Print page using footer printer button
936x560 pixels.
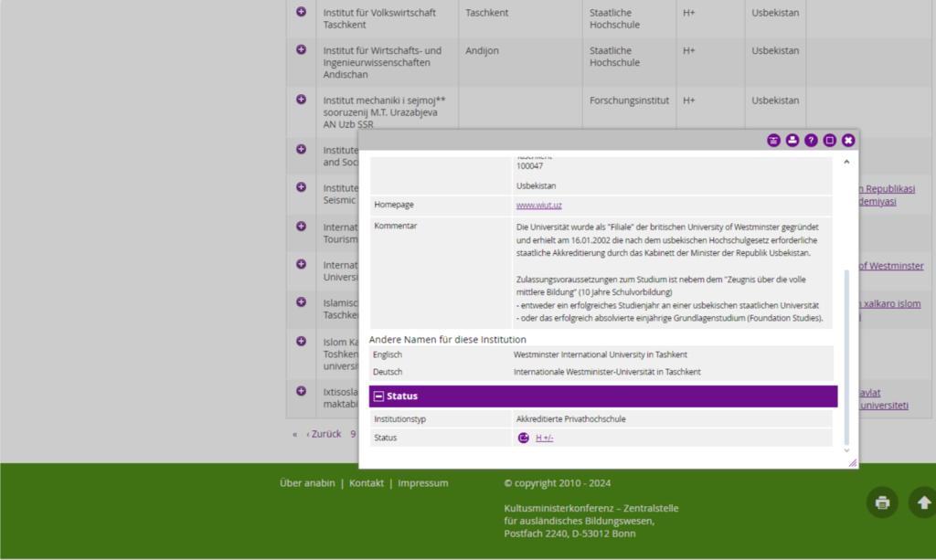[882, 502]
